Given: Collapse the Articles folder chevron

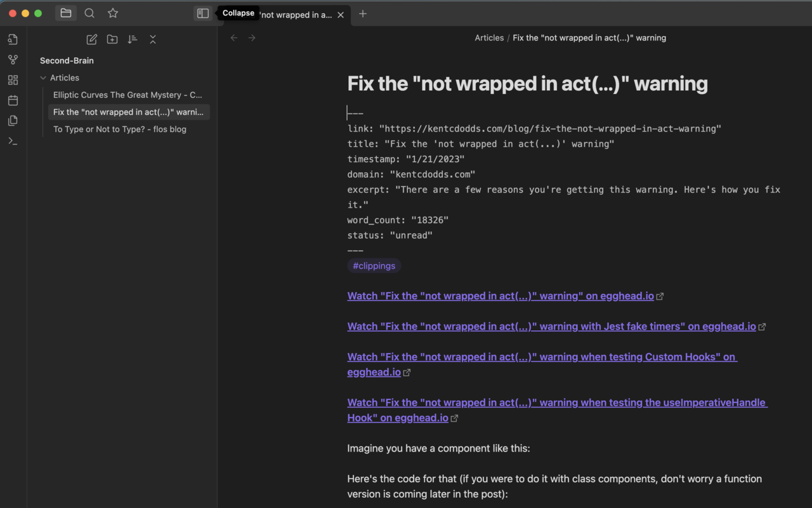Looking at the screenshot, I should pos(43,78).
